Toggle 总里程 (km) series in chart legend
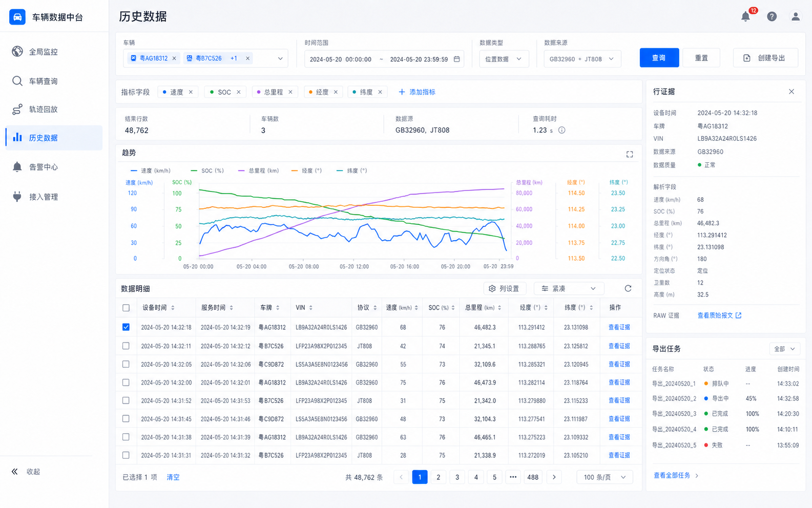 pos(258,171)
